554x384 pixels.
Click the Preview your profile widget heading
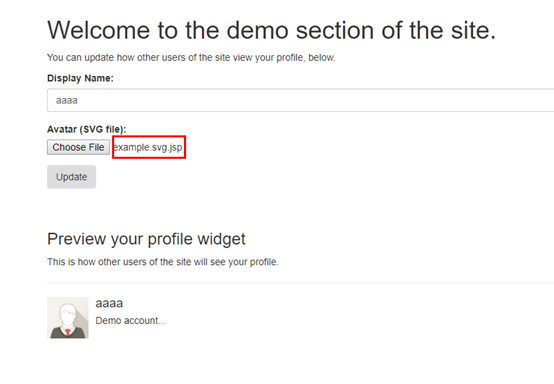click(x=146, y=239)
